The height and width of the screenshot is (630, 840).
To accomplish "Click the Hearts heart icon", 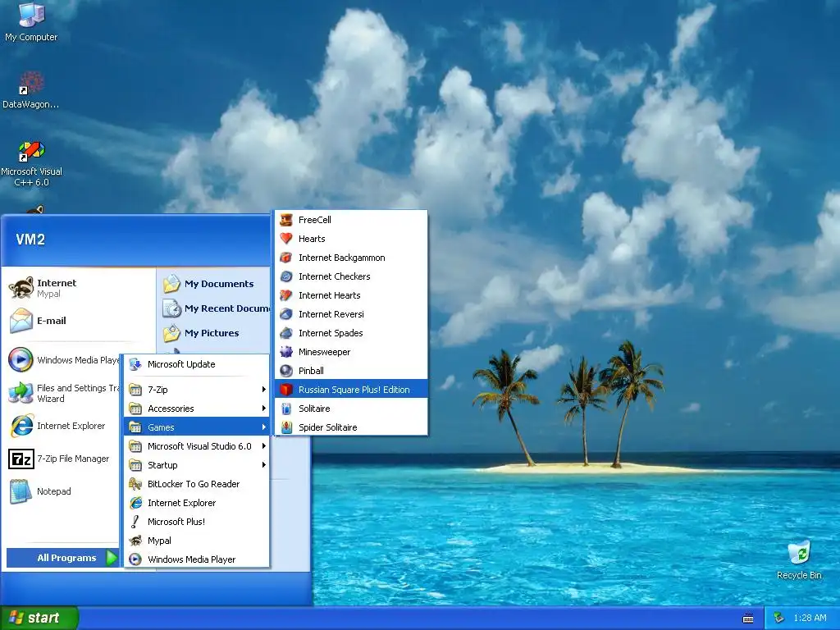I will coord(286,239).
